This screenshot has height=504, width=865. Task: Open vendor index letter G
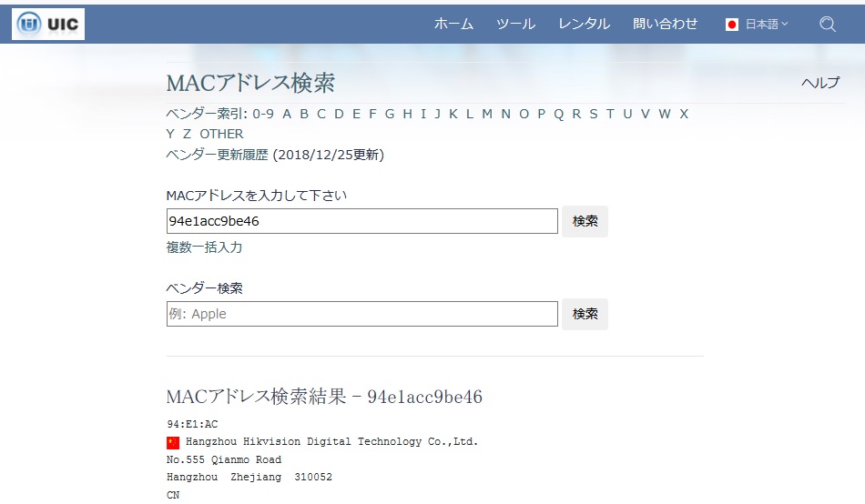click(x=390, y=114)
